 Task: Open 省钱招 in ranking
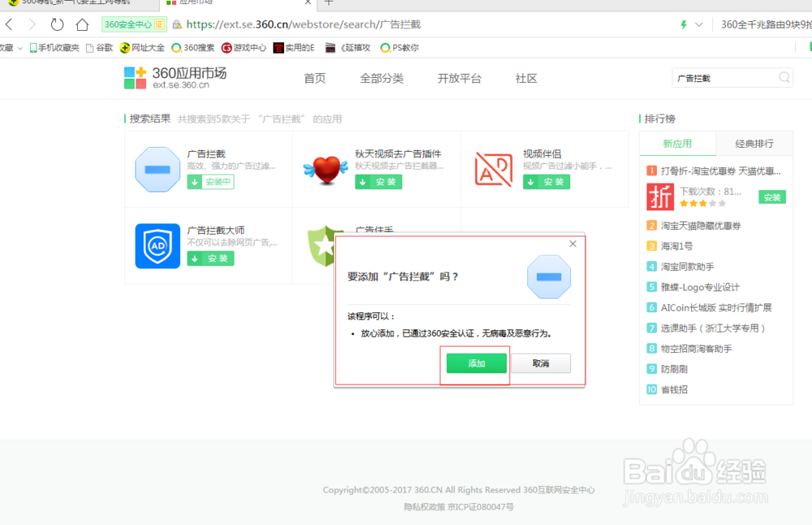tap(674, 390)
